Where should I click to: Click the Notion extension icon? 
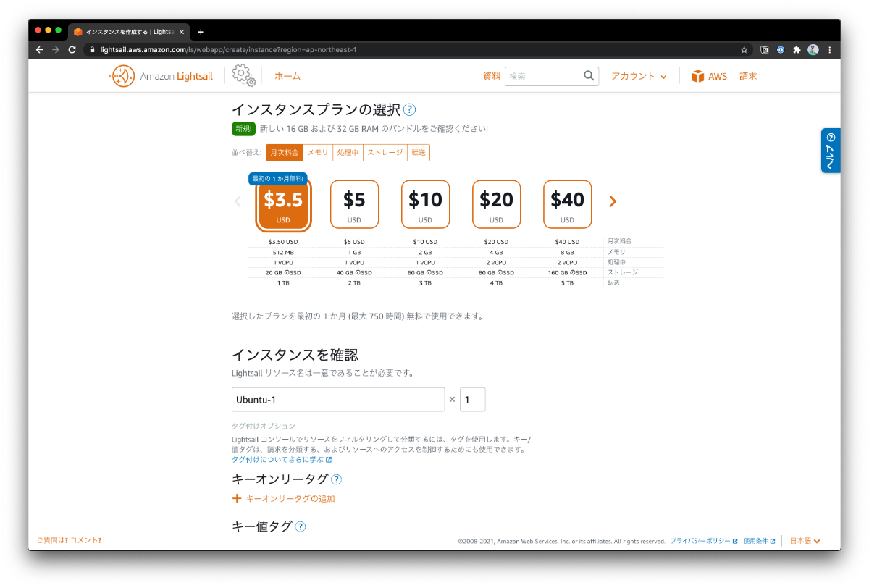(x=764, y=50)
